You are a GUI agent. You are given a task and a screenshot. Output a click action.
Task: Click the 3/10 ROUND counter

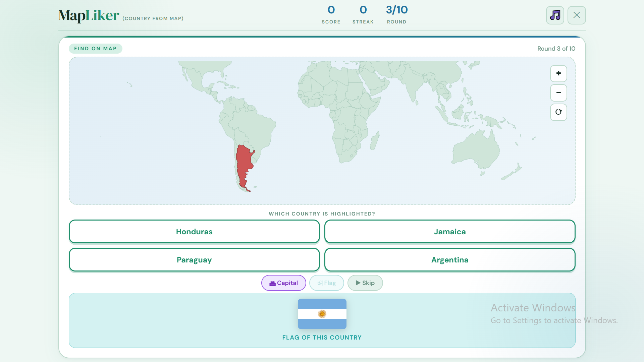pos(397,15)
